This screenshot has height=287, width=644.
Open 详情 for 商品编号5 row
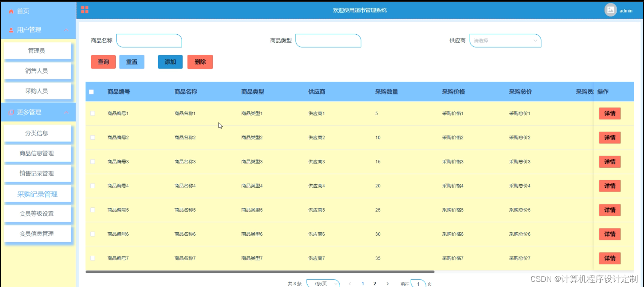pos(610,210)
